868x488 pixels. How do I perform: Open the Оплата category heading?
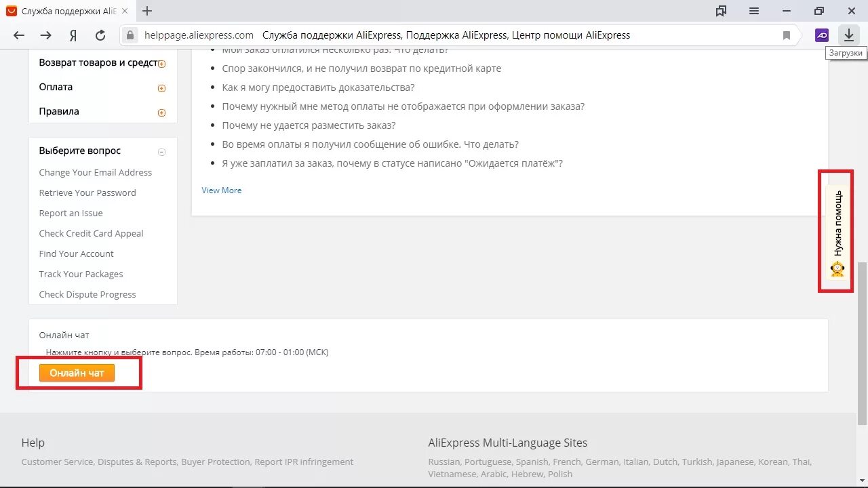point(56,87)
